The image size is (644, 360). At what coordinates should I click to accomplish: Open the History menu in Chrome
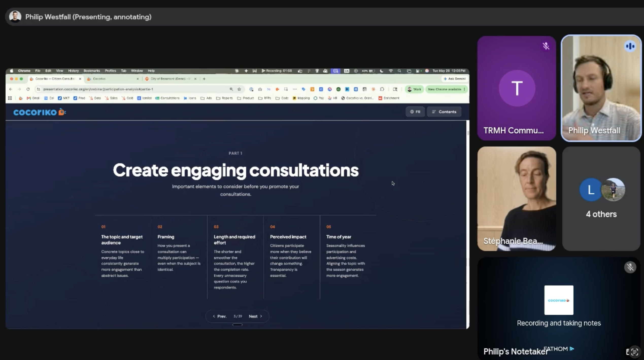pyautogui.click(x=73, y=71)
